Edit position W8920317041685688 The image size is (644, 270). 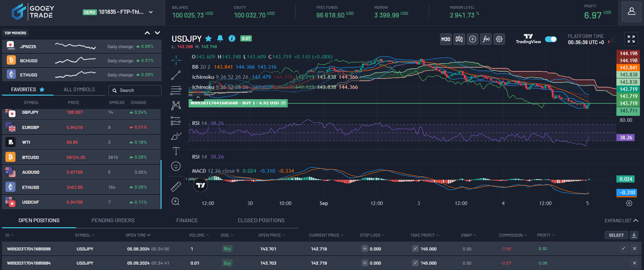tap(623, 248)
